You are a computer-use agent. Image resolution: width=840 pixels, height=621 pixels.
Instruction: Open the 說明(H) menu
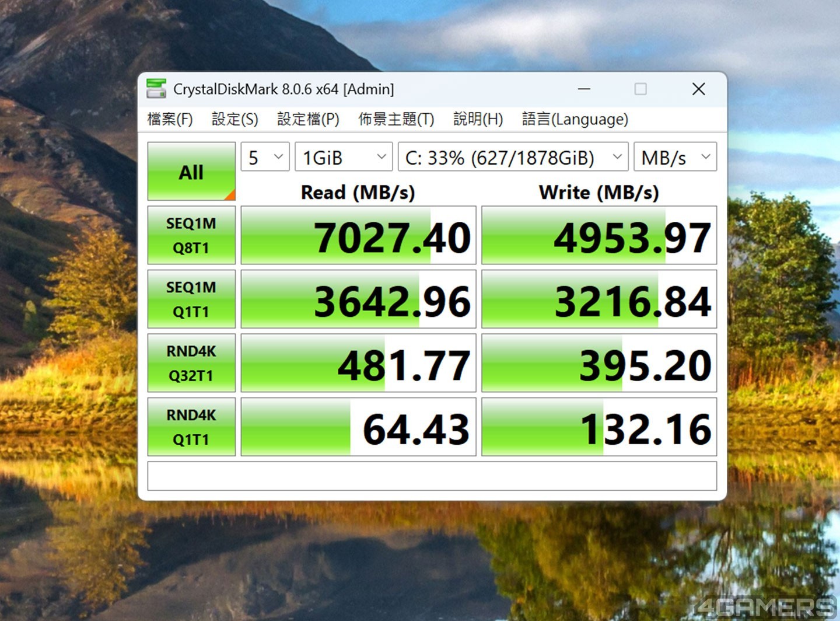point(478,119)
